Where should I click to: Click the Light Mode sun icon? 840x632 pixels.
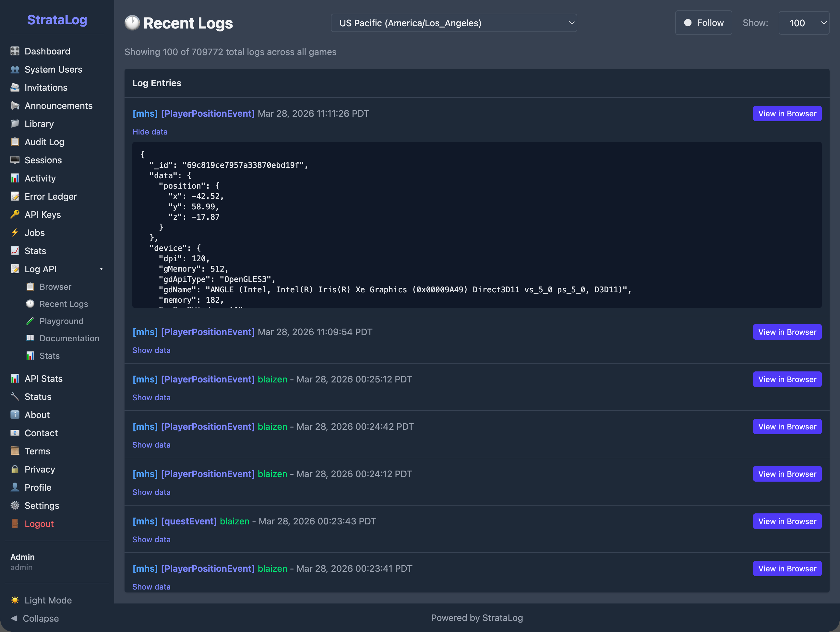point(15,600)
